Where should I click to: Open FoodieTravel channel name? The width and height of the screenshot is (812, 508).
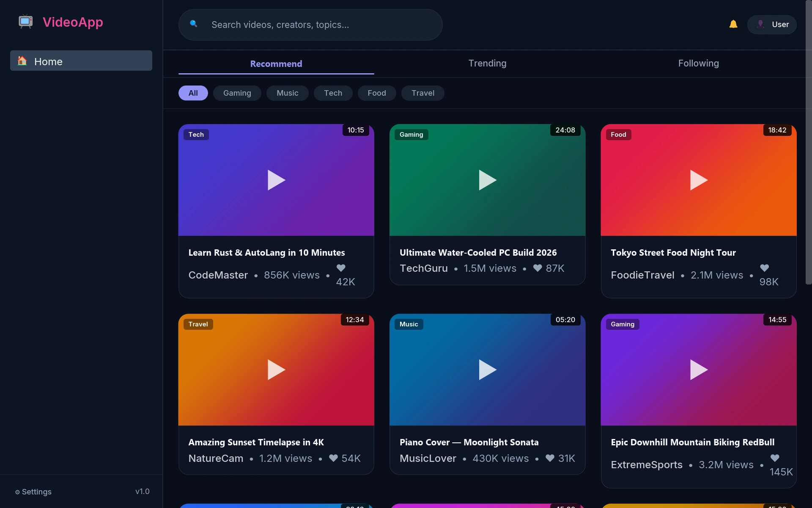(643, 275)
